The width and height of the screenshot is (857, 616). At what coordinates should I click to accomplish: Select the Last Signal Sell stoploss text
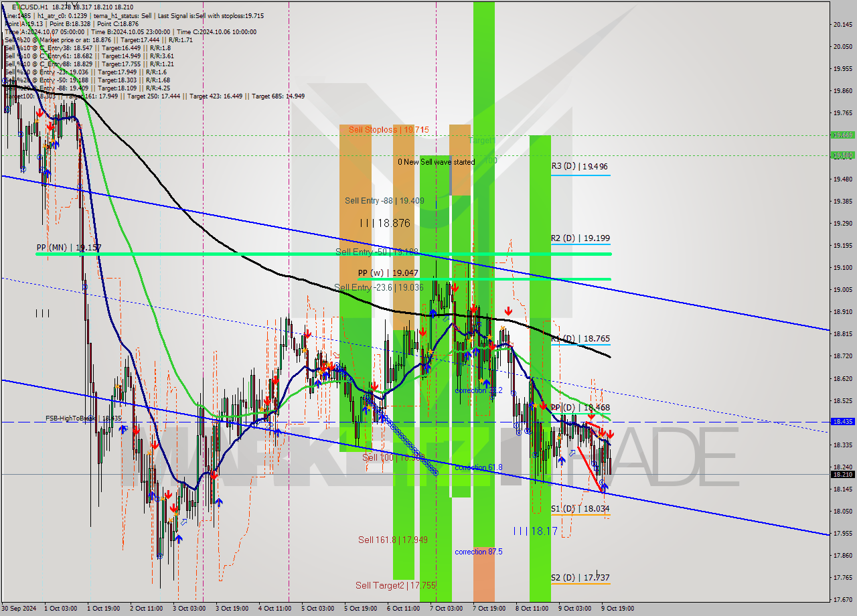pyautogui.click(x=211, y=15)
